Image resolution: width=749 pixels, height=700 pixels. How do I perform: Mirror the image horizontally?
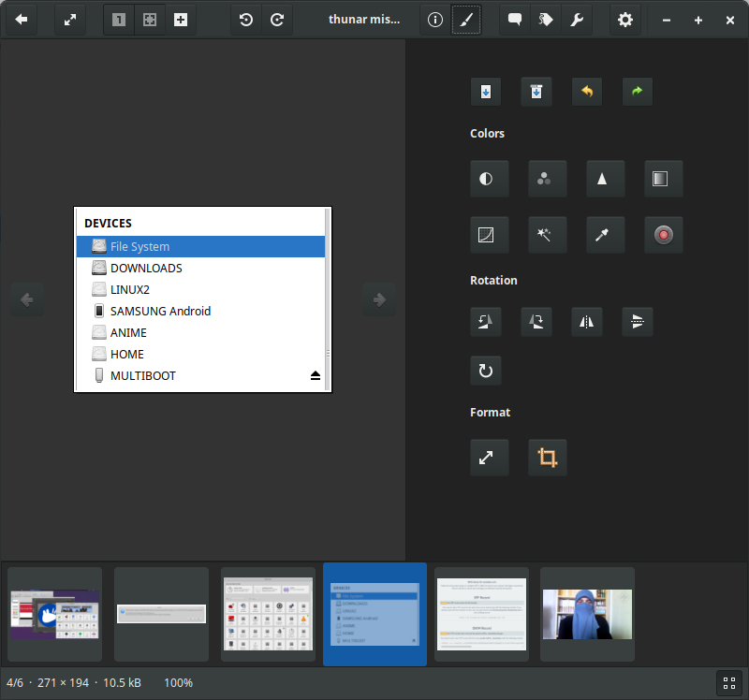pos(587,322)
